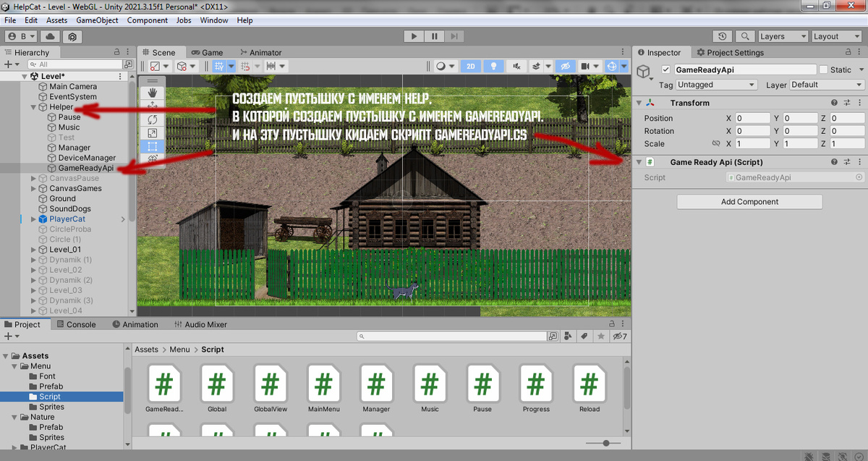Click search by label icon in Project
The image size is (868, 461).
[x=584, y=337]
